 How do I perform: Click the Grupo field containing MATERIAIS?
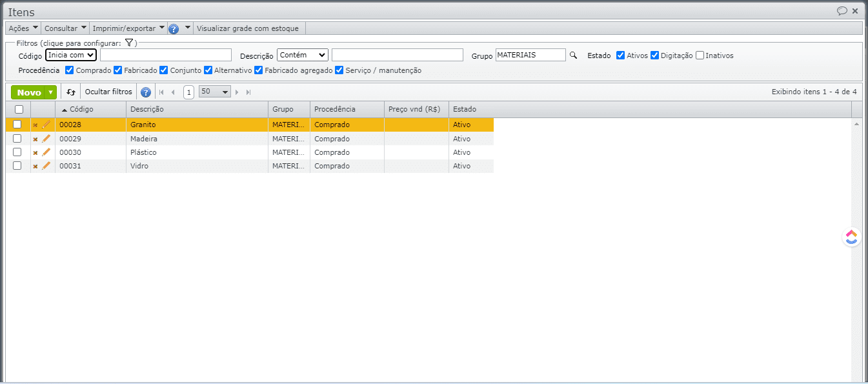tap(530, 55)
